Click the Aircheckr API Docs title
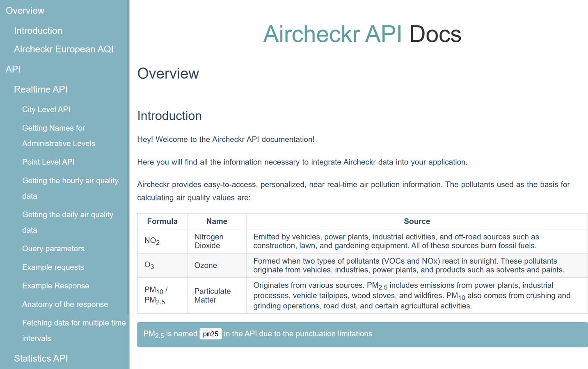Image resolution: width=588 pixels, height=369 pixels. [x=362, y=35]
